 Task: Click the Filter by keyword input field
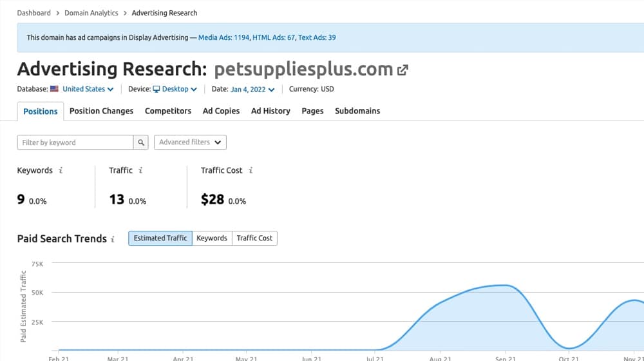click(75, 142)
